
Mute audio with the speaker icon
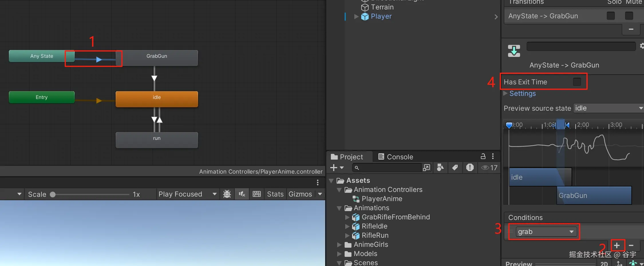(x=242, y=194)
